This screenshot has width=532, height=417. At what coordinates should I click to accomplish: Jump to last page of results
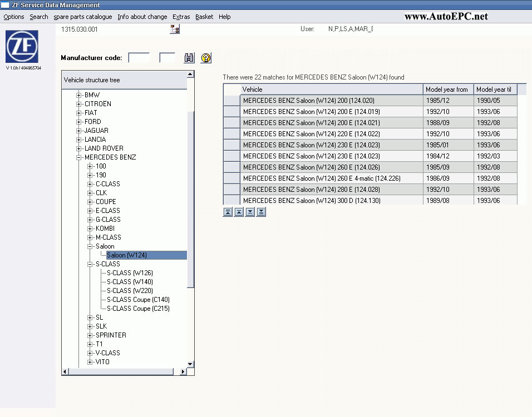point(261,212)
